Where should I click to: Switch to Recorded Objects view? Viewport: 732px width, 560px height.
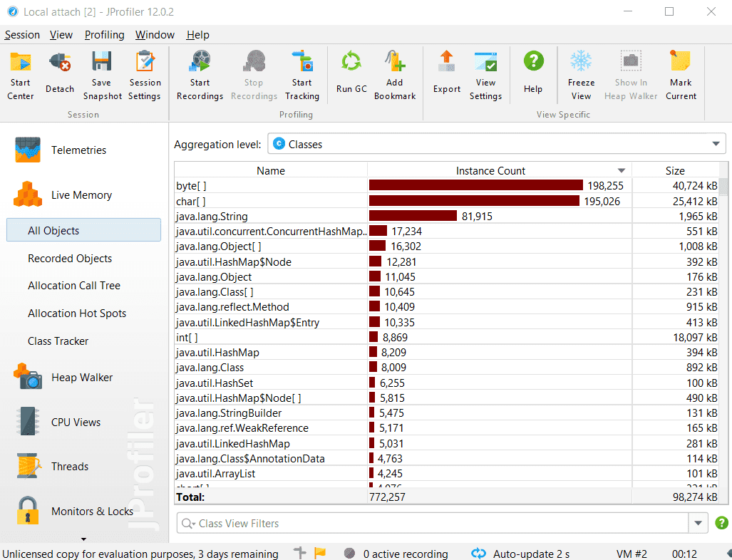tap(70, 258)
